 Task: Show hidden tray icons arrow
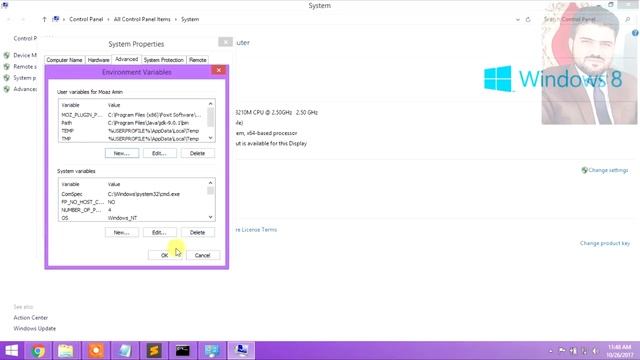pyautogui.click(x=551, y=351)
